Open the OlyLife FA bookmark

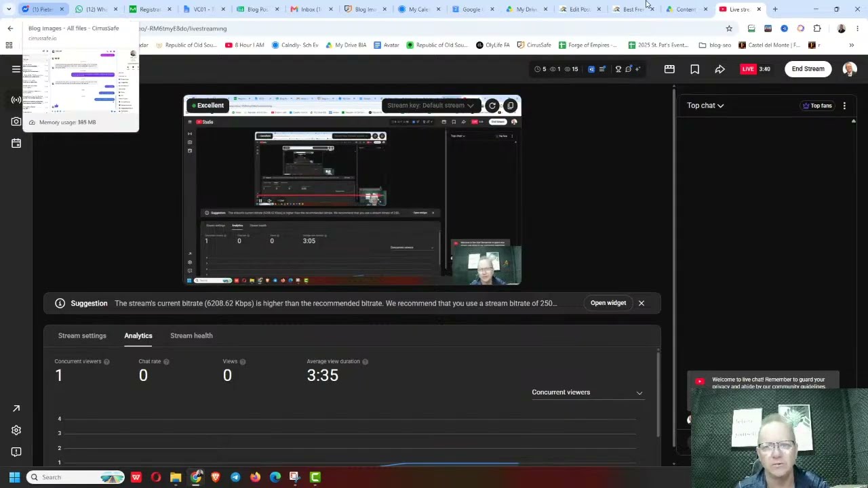coord(492,45)
